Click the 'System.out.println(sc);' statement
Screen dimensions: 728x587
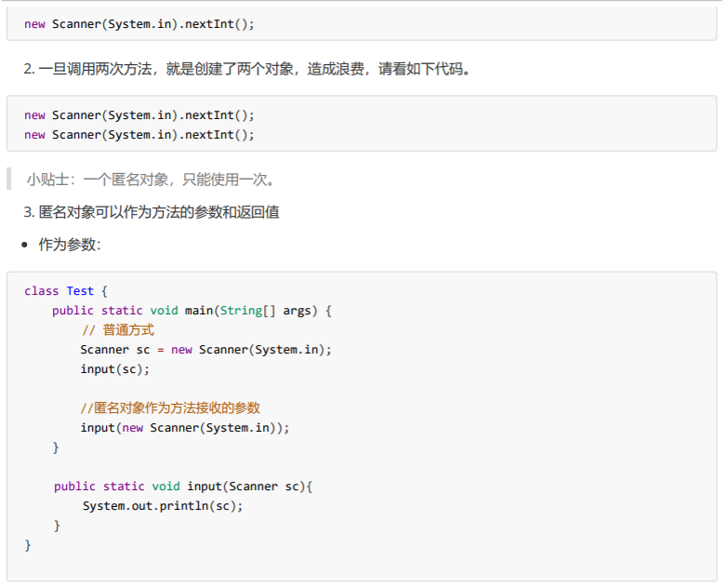coord(163,506)
